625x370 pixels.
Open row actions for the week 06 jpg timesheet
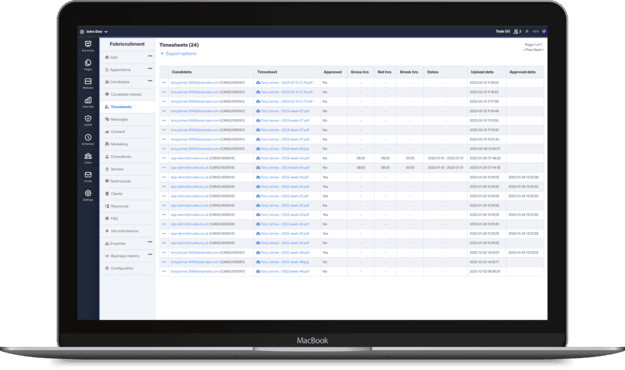pos(164,149)
